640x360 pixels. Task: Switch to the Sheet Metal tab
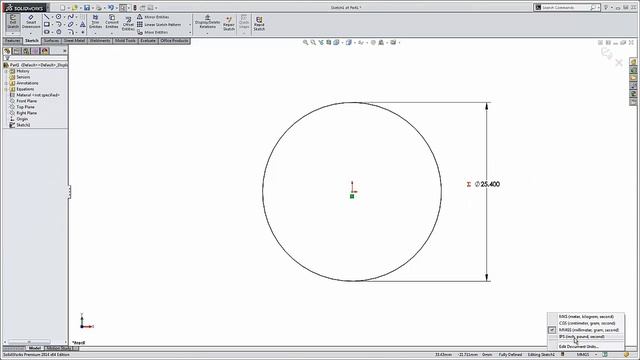74,41
